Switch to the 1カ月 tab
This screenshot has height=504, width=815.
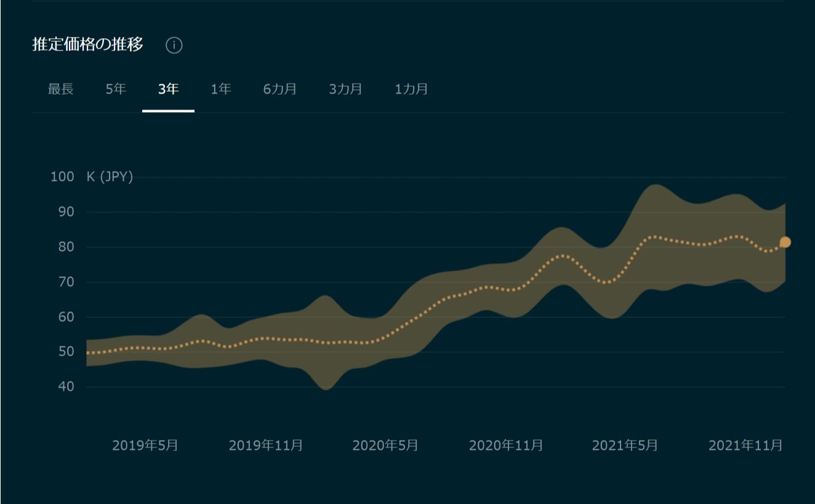(411, 89)
